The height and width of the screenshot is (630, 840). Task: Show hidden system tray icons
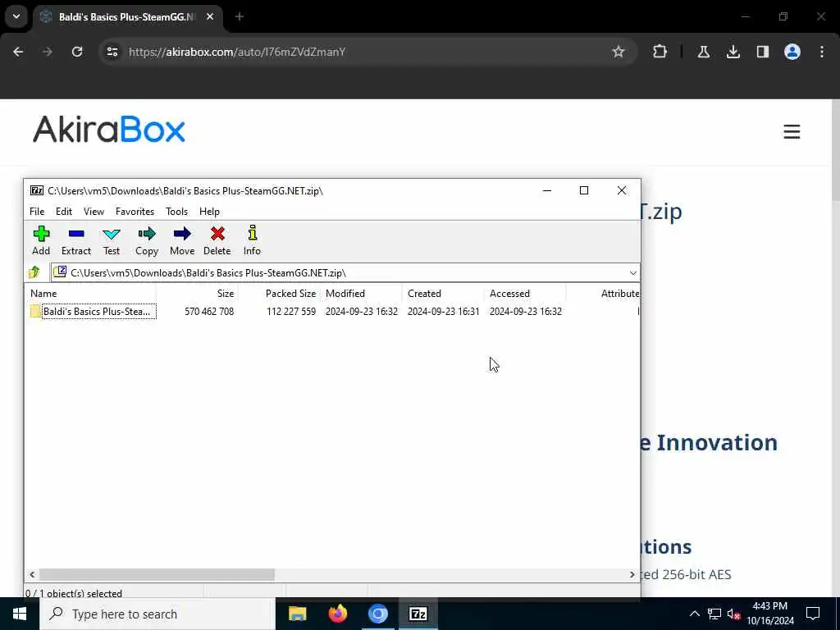694,614
